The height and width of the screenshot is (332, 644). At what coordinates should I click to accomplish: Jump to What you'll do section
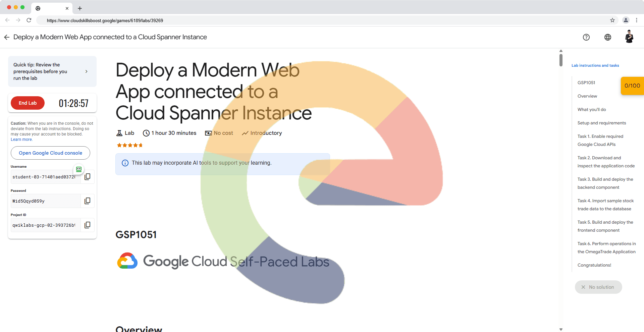coord(592,109)
